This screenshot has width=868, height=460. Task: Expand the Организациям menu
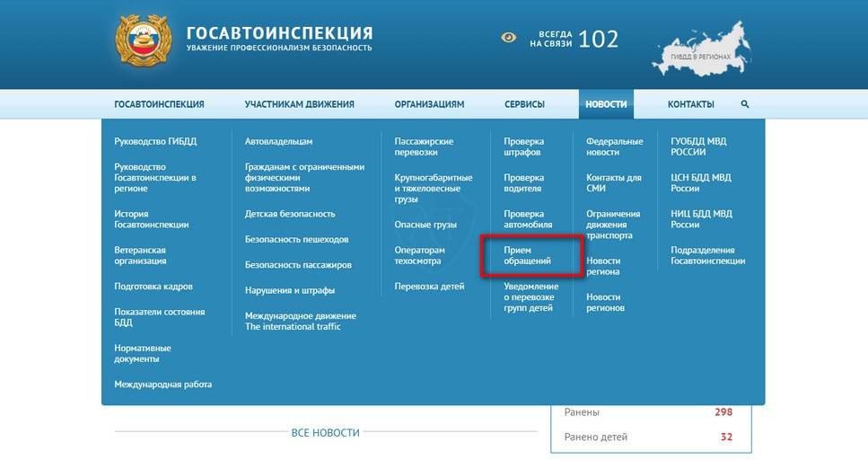point(429,104)
